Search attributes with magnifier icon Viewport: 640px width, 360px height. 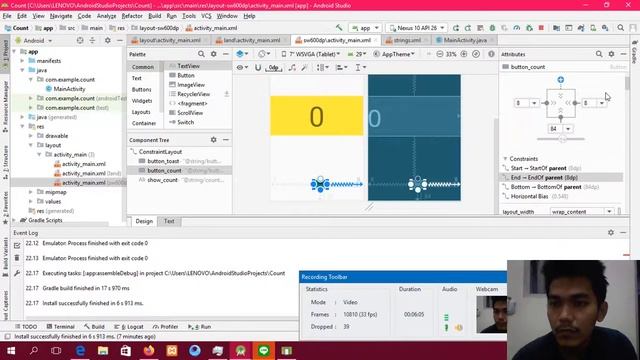[x=599, y=54]
